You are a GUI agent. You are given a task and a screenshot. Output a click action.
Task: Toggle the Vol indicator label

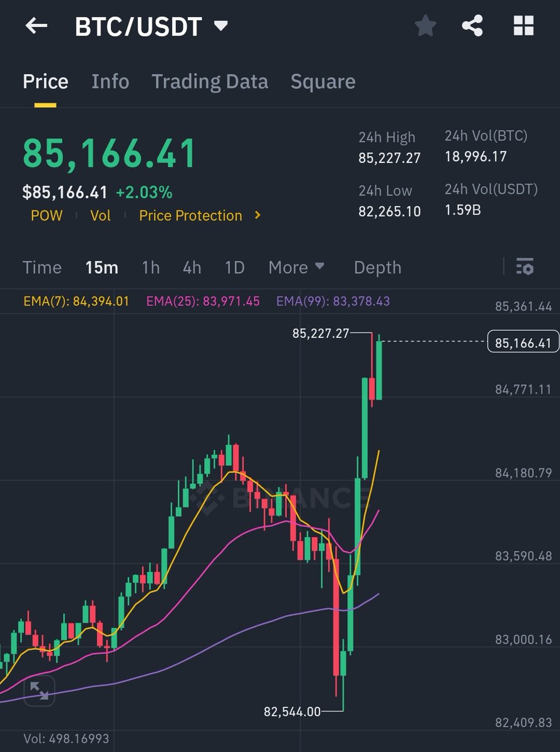click(x=100, y=215)
